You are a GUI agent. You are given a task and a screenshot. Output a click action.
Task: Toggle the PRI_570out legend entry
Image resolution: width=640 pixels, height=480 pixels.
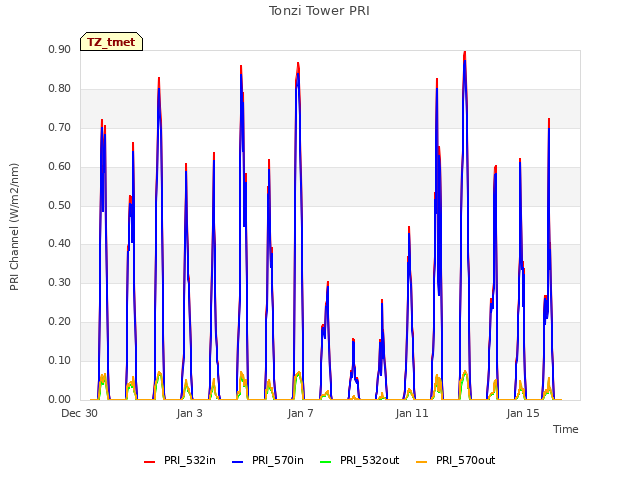pyautogui.click(x=456, y=460)
